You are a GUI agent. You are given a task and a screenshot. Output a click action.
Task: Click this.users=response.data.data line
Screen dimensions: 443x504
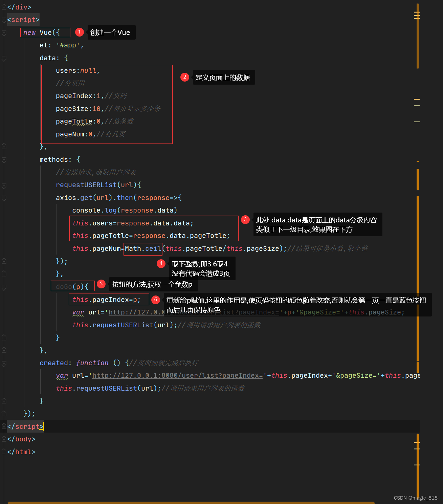tap(133, 223)
